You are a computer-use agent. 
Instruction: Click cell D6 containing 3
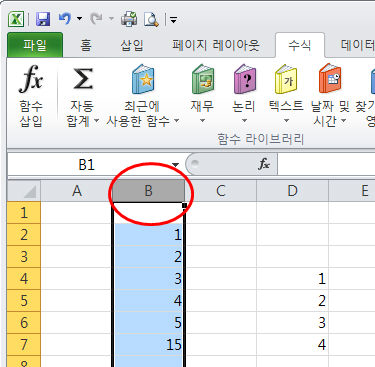click(x=292, y=323)
